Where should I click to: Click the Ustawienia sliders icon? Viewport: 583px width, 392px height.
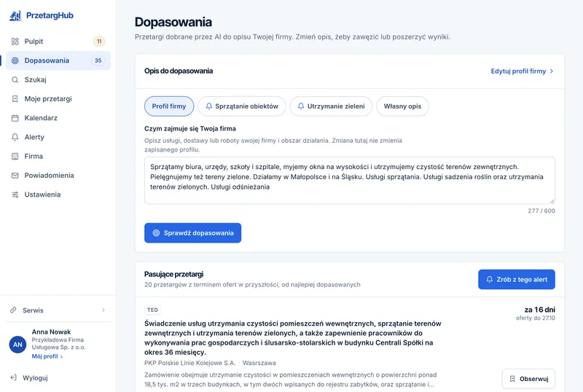pyautogui.click(x=15, y=195)
